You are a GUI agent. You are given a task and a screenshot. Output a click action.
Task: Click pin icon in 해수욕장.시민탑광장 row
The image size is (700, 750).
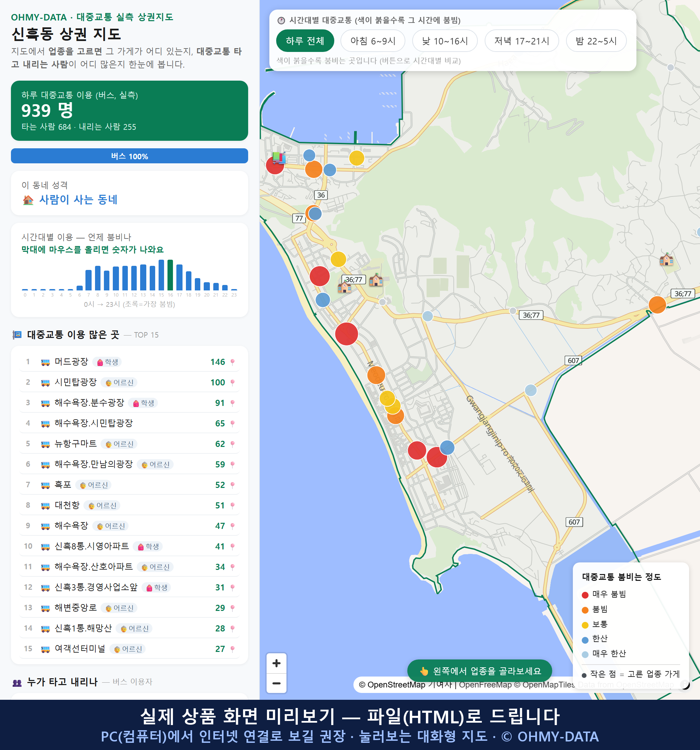click(x=232, y=423)
